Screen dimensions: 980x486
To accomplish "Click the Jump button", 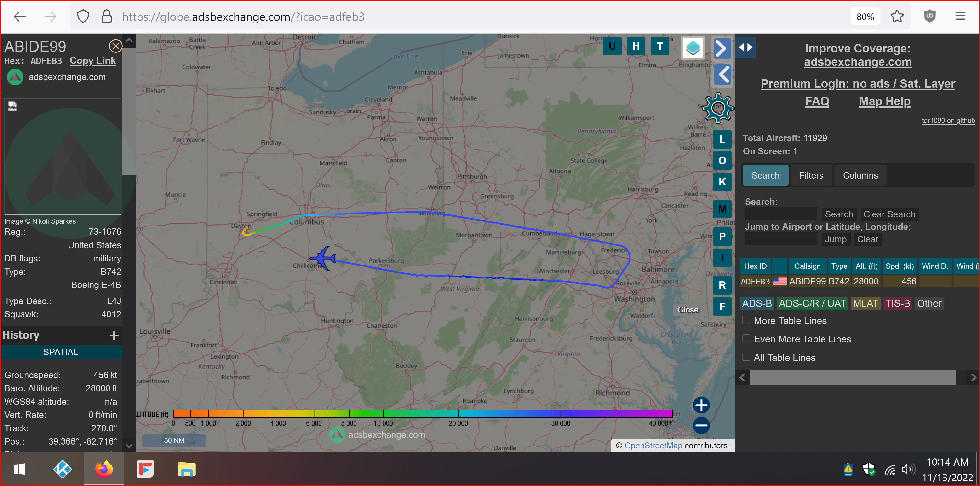I will 836,239.
